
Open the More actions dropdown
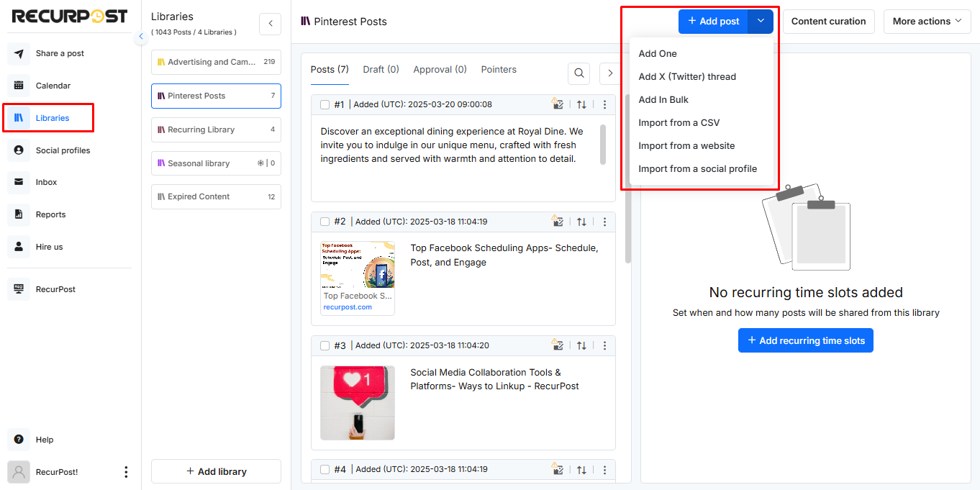click(927, 21)
